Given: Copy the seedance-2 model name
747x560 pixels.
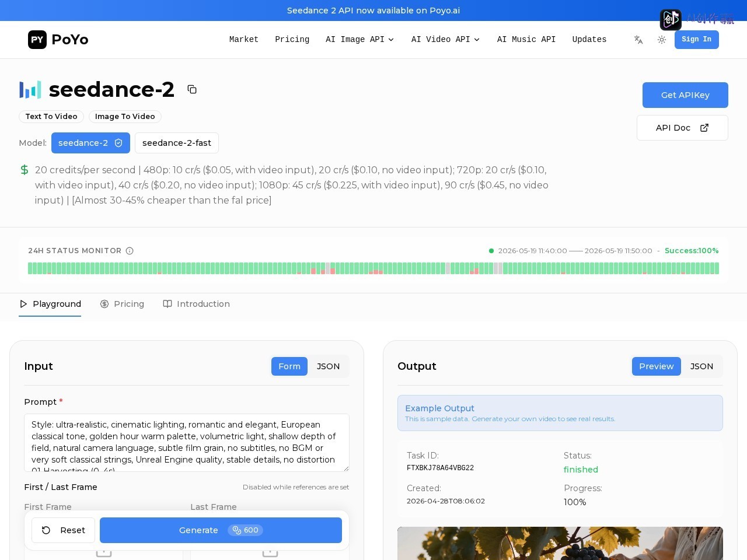Looking at the screenshot, I should click(192, 89).
